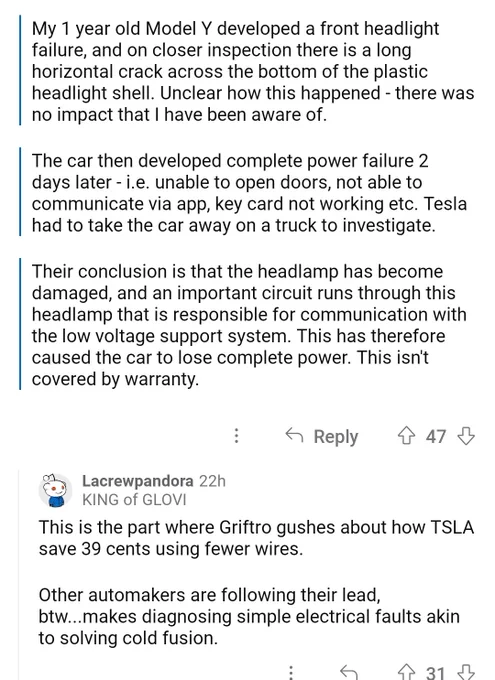Select the quoted warranty conclusion paragraph

point(249,325)
